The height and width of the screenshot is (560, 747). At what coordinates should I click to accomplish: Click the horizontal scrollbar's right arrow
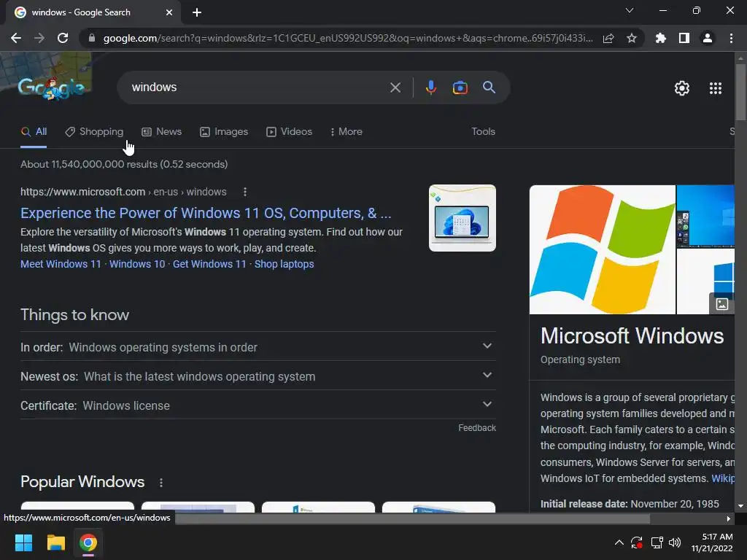coord(729,518)
